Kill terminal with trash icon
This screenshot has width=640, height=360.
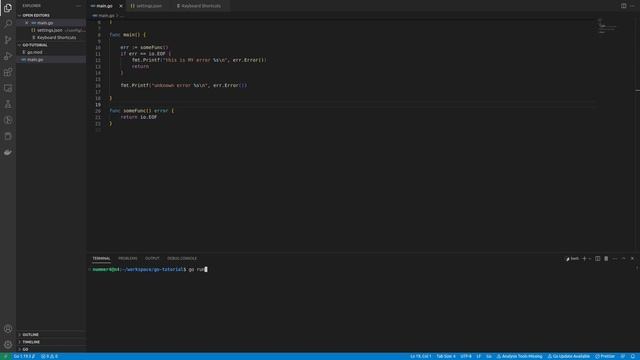tap(606, 258)
